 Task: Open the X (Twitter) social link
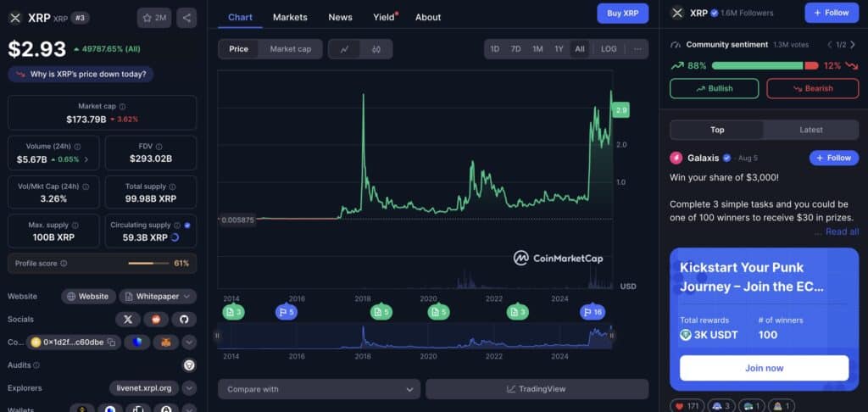[x=128, y=320]
